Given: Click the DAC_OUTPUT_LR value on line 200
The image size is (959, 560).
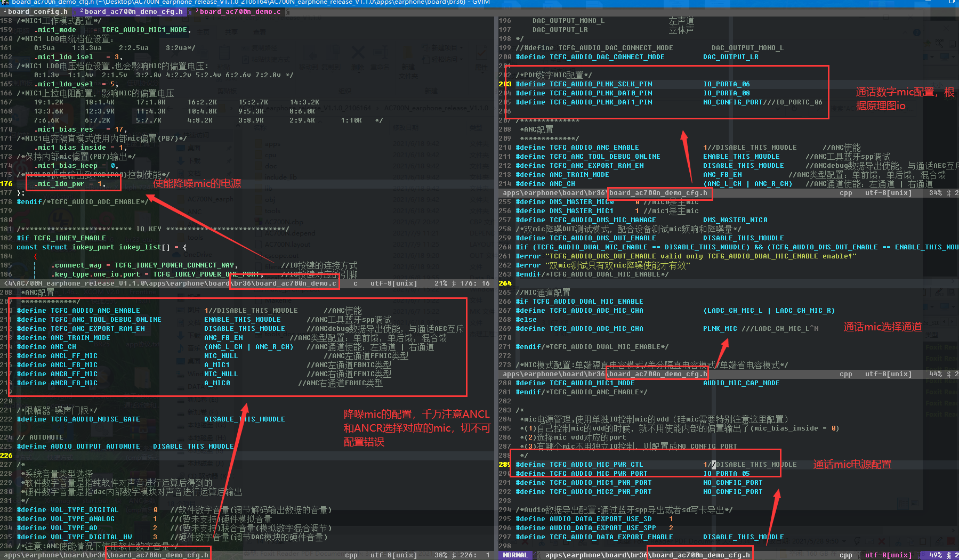Looking at the screenshot, I should [x=730, y=57].
